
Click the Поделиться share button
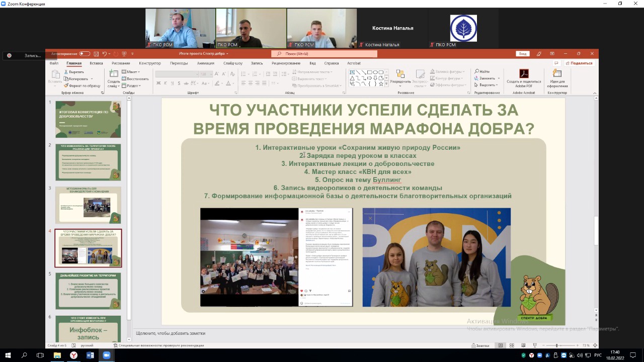pos(579,63)
